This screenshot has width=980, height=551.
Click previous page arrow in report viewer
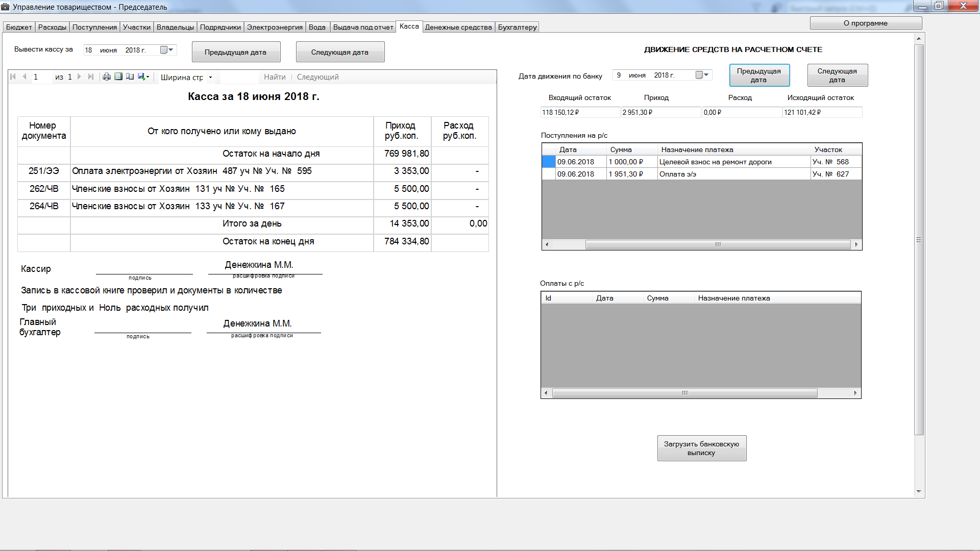pos(24,77)
